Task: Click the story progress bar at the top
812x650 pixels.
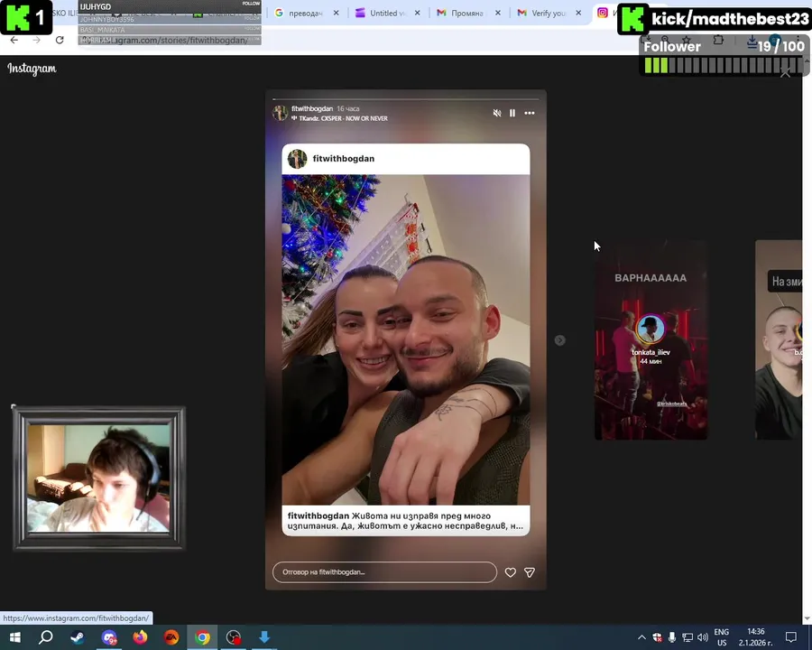Action: [x=405, y=98]
